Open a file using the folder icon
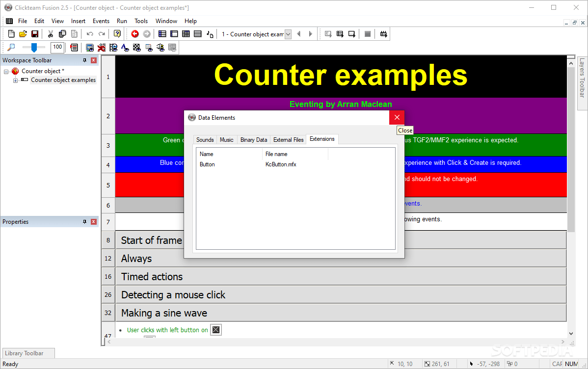 click(23, 34)
